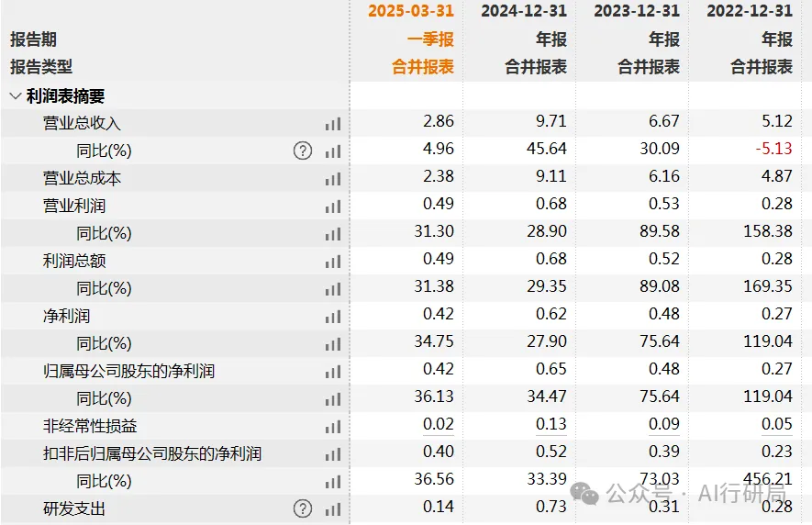Open chart icon for 非经常性损益 row
This screenshot has width=812, height=525.
(333, 427)
